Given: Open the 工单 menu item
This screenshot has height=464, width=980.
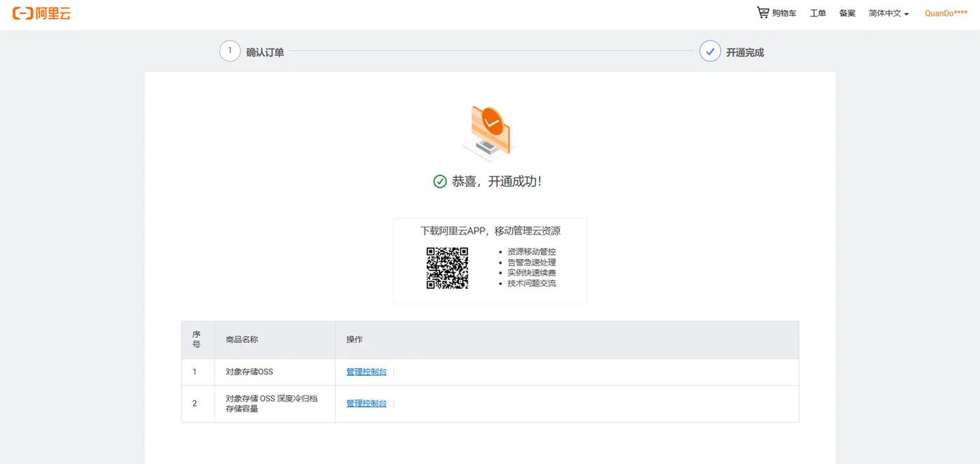Looking at the screenshot, I should tap(818, 13).
